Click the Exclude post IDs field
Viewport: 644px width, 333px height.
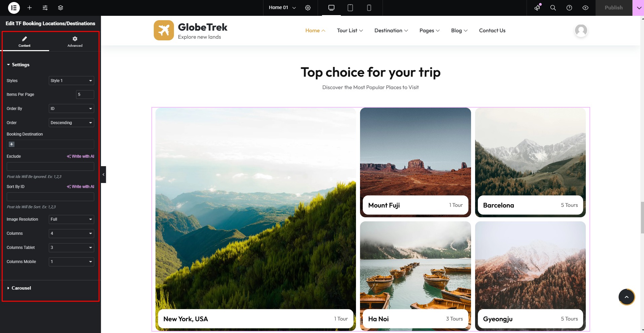point(50,166)
